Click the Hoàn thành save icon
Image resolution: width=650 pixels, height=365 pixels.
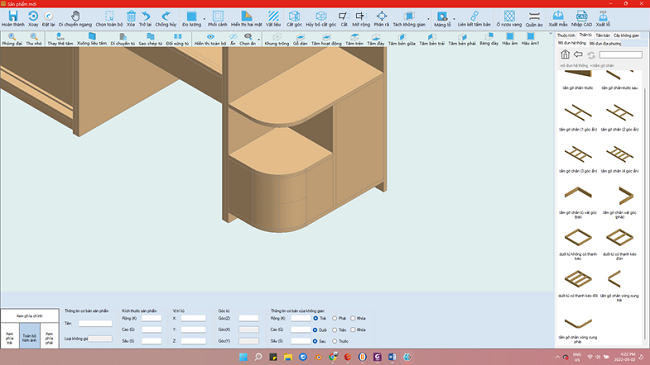coord(13,16)
